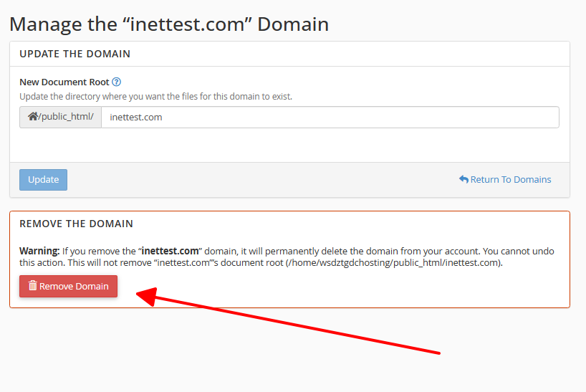Follow the Return To Domains link text
The width and height of the screenshot is (586, 392).
pos(511,179)
